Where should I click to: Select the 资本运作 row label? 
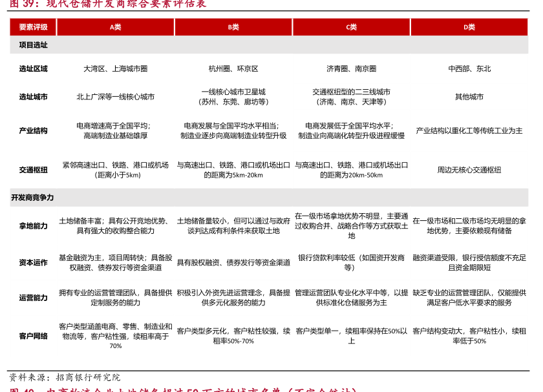pyautogui.click(x=33, y=263)
